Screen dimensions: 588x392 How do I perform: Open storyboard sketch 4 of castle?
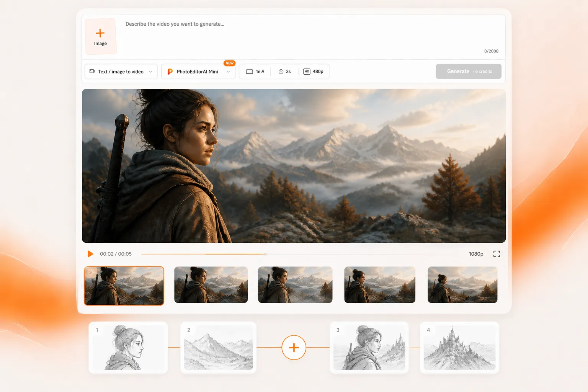[x=459, y=348]
